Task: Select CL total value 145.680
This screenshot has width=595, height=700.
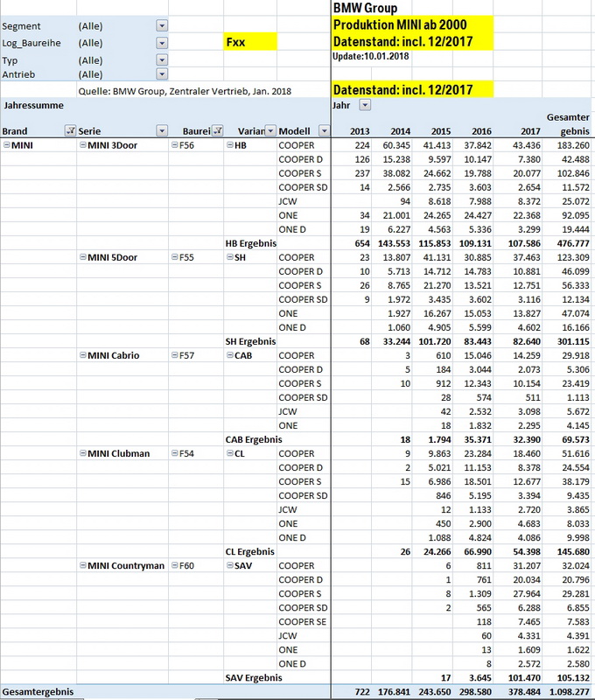Action: [x=573, y=552]
